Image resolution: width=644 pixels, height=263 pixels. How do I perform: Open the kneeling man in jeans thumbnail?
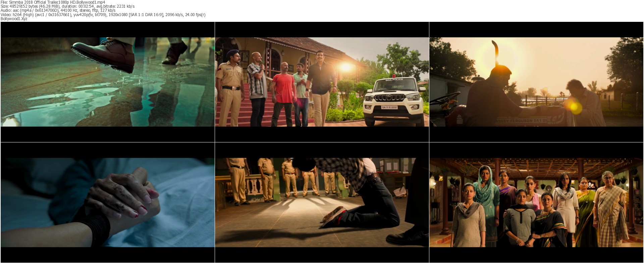pyautogui.click(x=322, y=203)
